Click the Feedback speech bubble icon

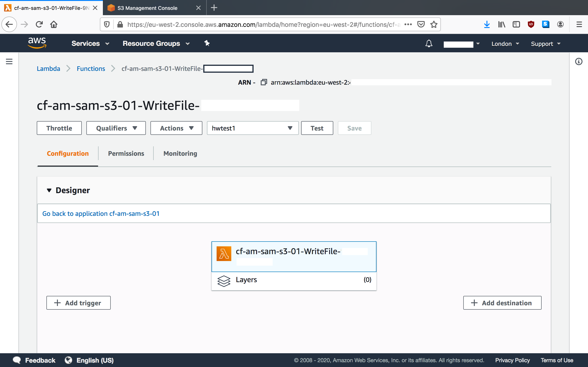pyautogui.click(x=17, y=360)
